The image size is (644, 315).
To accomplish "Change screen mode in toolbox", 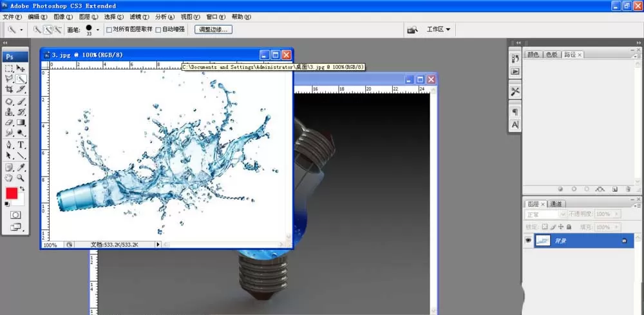I will coord(15,227).
